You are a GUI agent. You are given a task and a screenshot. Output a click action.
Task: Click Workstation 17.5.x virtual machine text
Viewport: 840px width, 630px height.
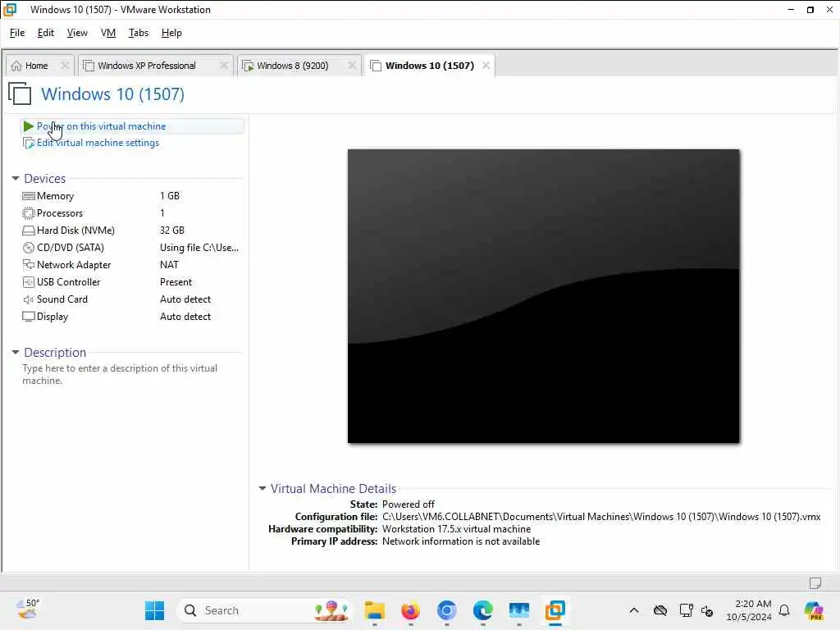456,529
